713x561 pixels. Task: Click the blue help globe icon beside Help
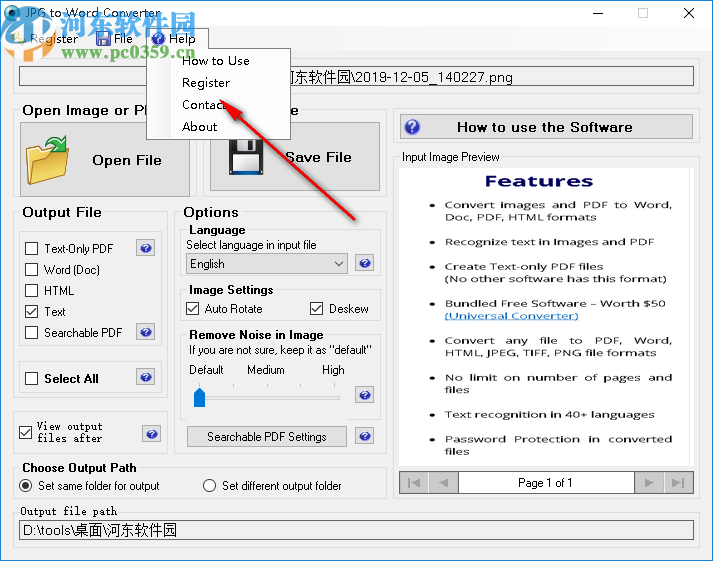point(158,39)
